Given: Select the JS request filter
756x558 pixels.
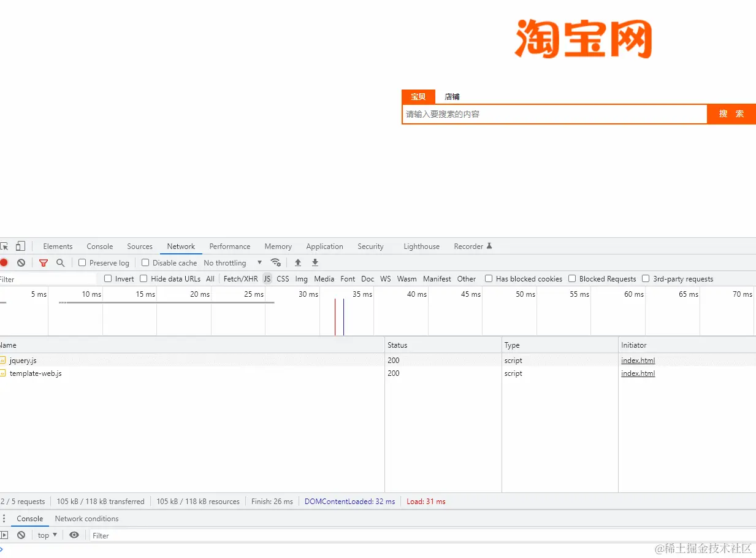Looking at the screenshot, I should point(267,279).
